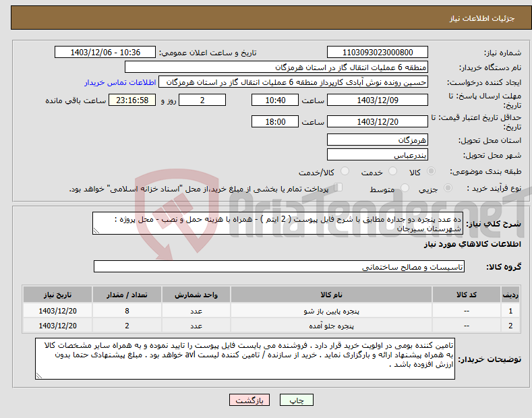Click the unit عدد cell in row 1
The height and width of the screenshot is (418, 532).
click(196, 311)
